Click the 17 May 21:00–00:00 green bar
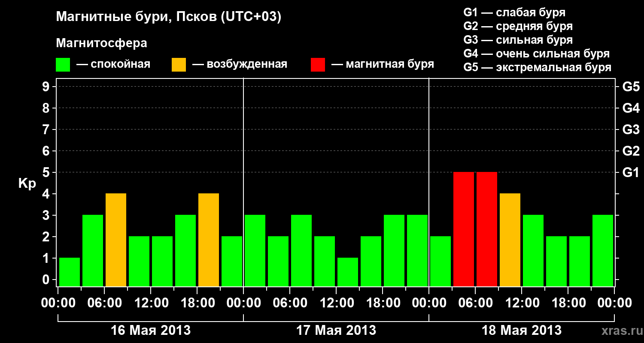644x343 pixels. [x=417, y=250]
